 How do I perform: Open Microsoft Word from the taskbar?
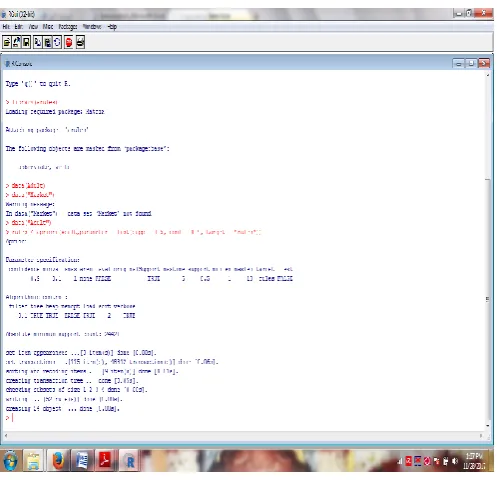pos(82,461)
